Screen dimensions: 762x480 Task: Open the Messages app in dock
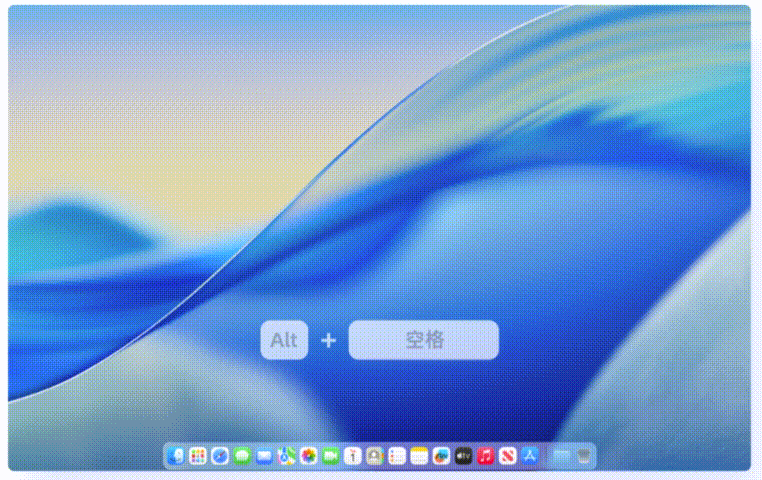(x=242, y=456)
